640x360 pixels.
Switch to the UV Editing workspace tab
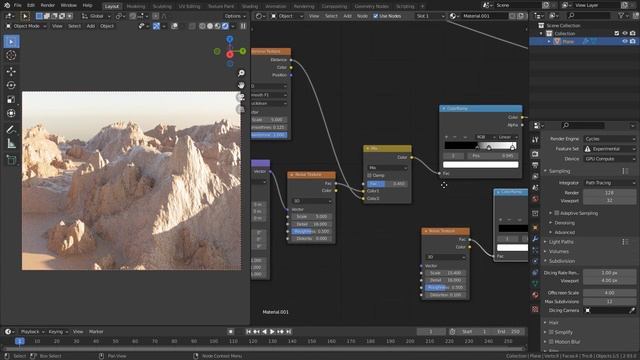pos(189,7)
